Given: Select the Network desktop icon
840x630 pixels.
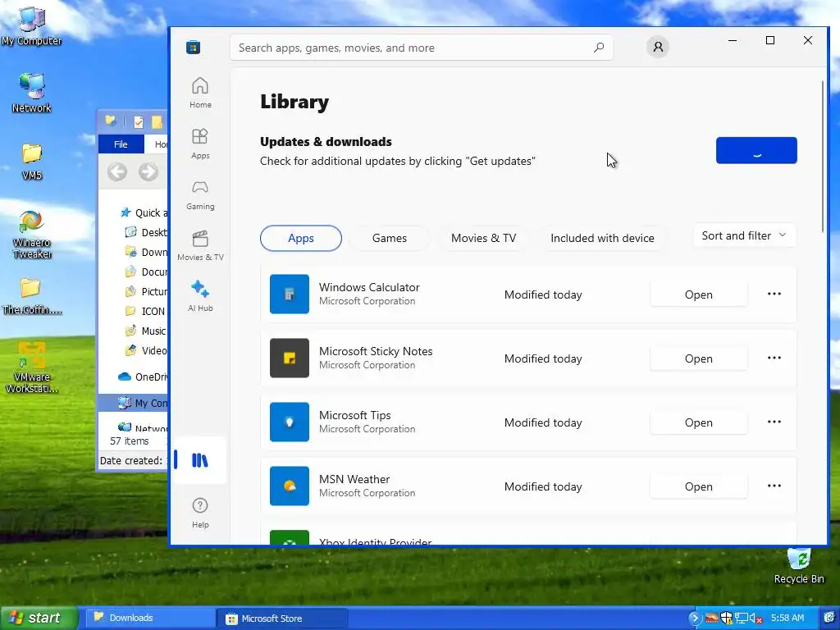Looking at the screenshot, I should click(32, 94).
